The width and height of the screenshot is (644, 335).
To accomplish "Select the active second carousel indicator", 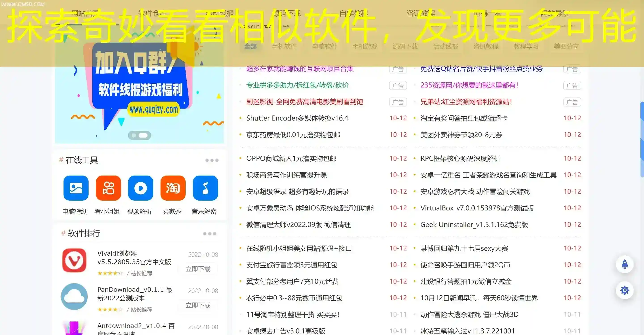I will (143, 135).
